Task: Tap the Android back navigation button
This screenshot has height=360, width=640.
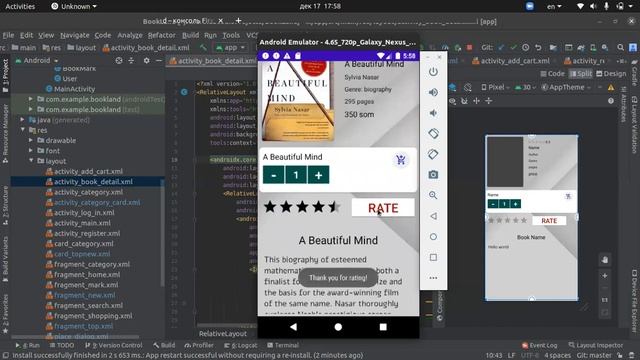Action: (x=293, y=327)
